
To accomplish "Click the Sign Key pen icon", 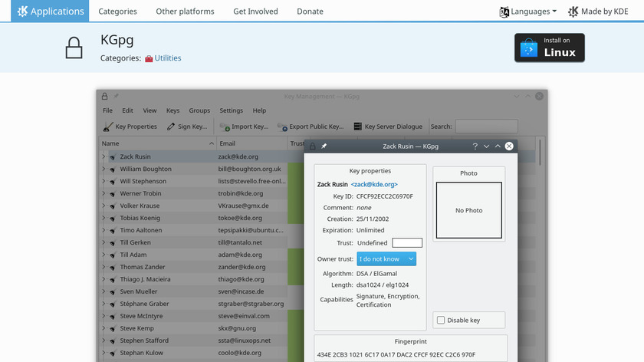I will pos(171,127).
